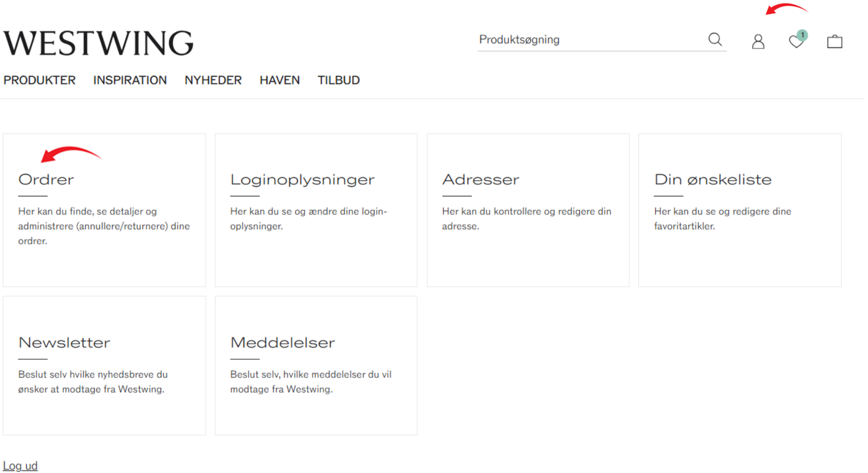Viewport: 868px width, 473px height.
Task: Open the Meddelelser card
Action: click(x=316, y=365)
